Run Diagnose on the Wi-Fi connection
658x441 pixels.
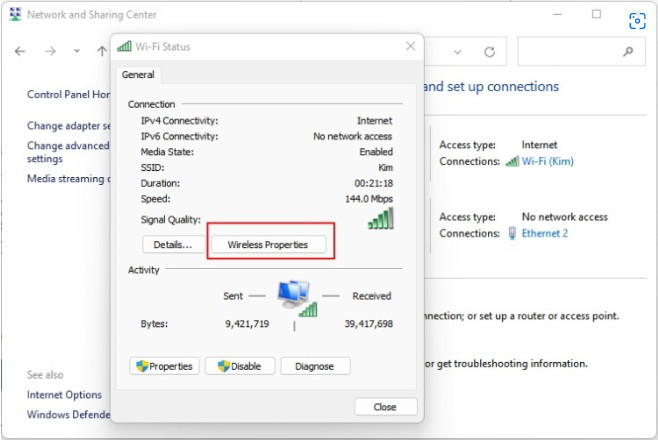pyautogui.click(x=315, y=366)
